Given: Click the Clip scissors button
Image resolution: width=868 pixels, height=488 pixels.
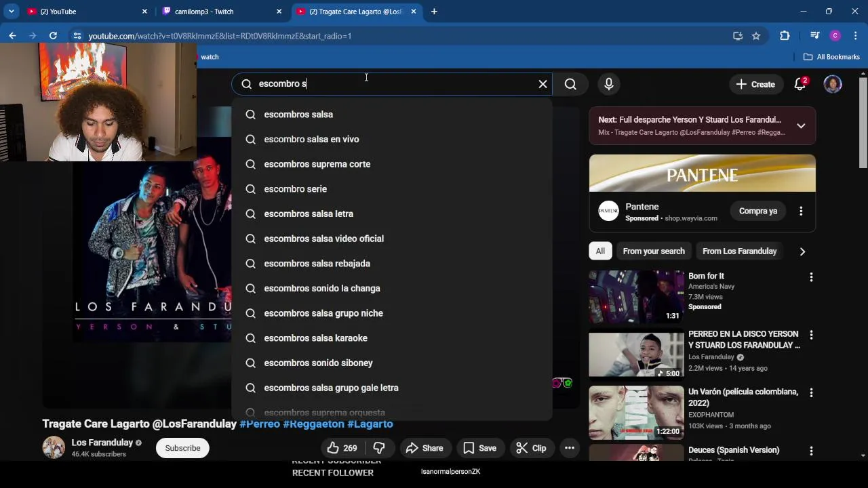Looking at the screenshot, I should pyautogui.click(x=531, y=448).
